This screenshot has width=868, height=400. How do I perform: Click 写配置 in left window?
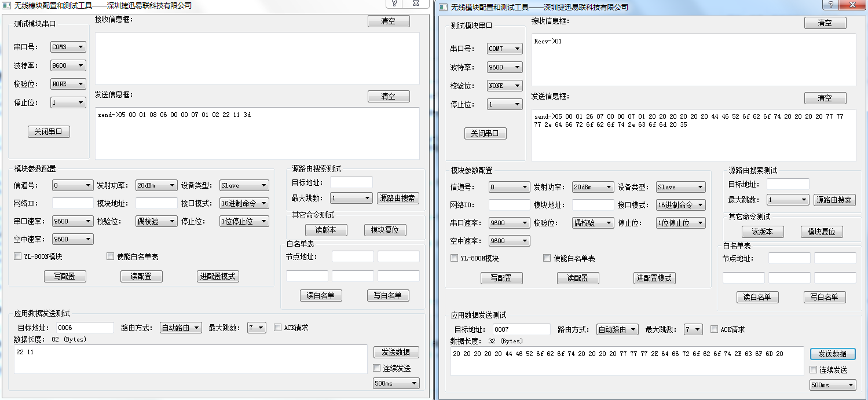click(x=65, y=276)
